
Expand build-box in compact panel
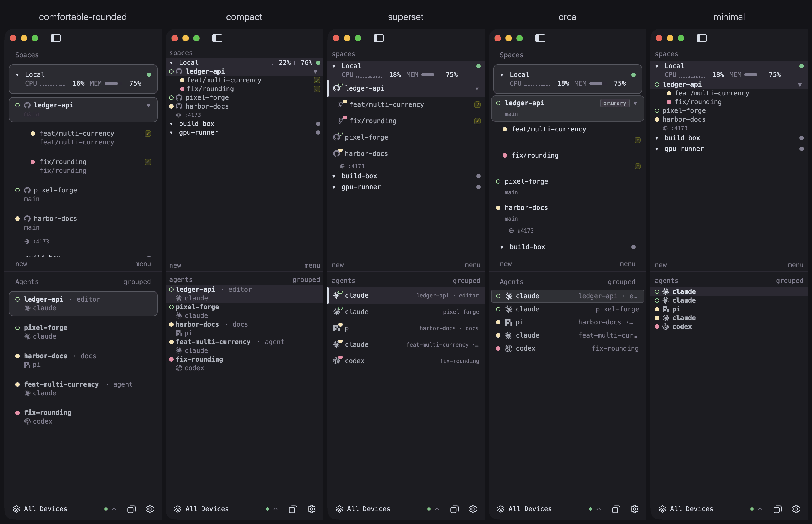(171, 124)
